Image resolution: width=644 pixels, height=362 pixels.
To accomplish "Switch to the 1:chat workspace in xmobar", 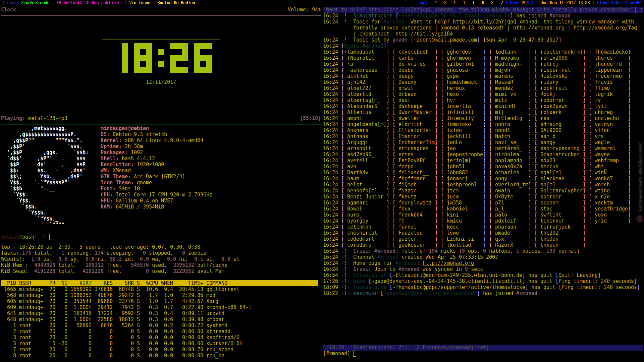I will 9,3.
